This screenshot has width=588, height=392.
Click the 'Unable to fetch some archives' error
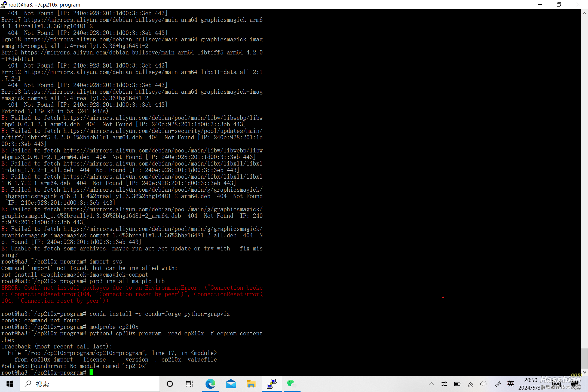tap(132, 252)
